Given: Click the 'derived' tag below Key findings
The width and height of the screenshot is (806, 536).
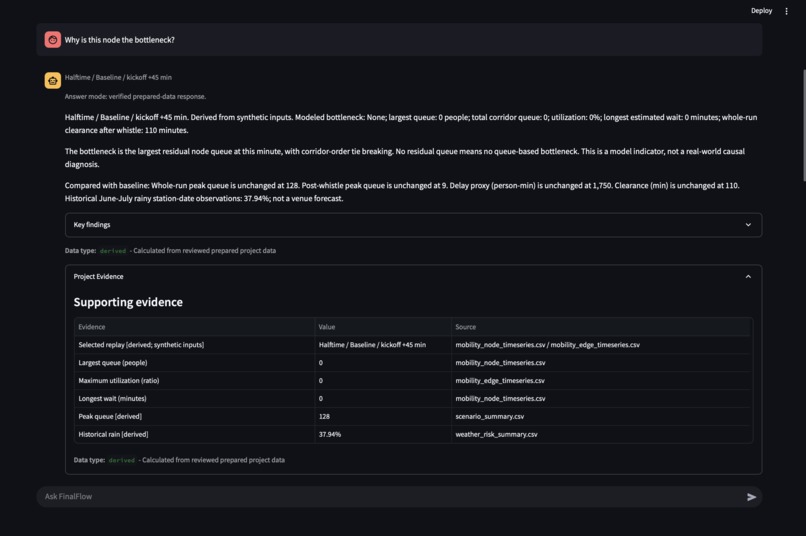Looking at the screenshot, I should coord(113,251).
